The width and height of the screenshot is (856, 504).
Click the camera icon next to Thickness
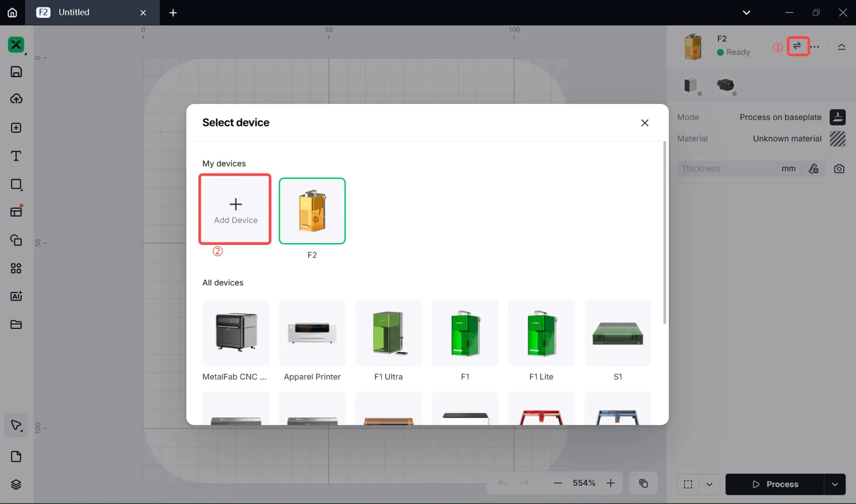coord(839,169)
